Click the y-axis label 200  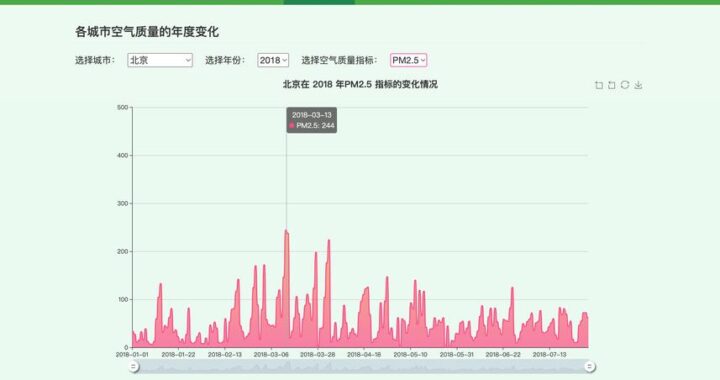coord(123,251)
